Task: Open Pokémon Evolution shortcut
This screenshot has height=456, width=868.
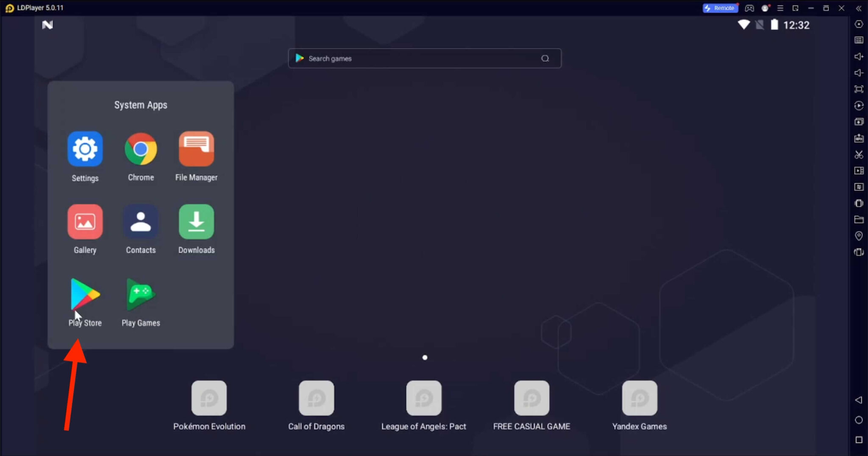Action: click(209, 398)
